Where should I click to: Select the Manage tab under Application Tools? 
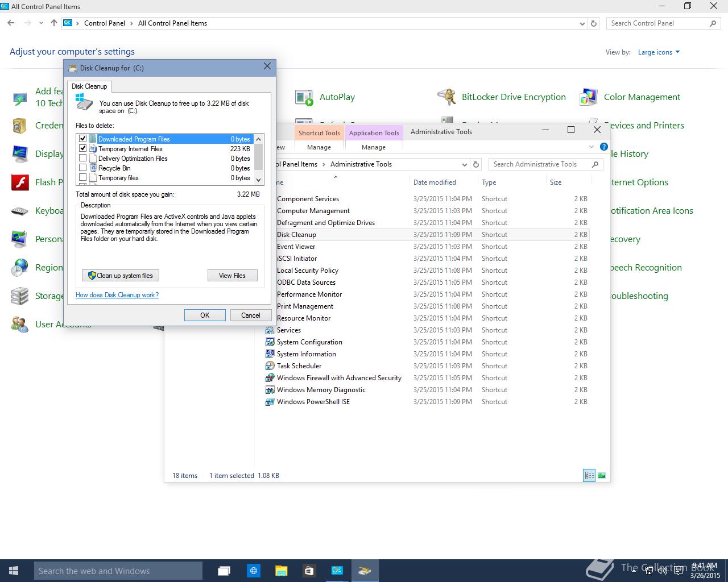click(x=374, y=147)
